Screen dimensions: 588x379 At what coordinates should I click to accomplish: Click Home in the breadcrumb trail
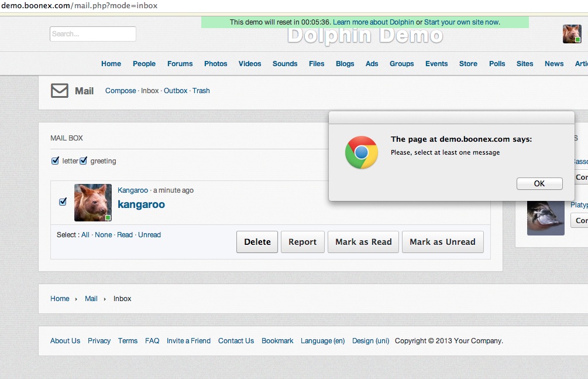(60, 299)
